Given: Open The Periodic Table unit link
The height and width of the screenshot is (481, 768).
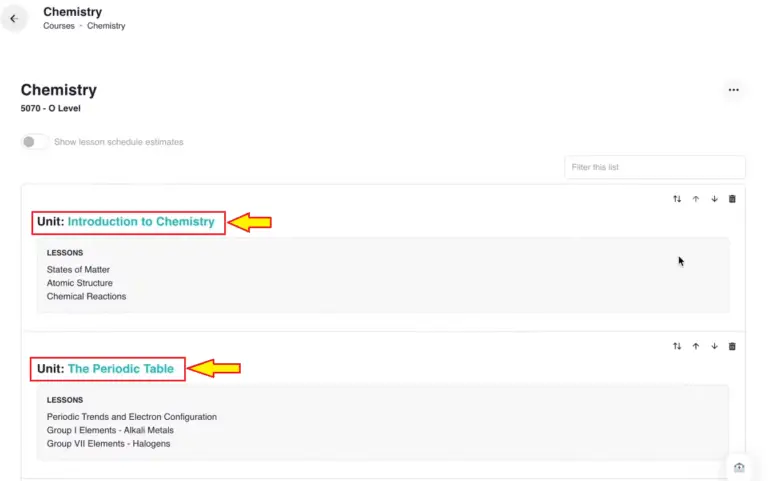Looking at the screenshot, I should tap(120, 369).
